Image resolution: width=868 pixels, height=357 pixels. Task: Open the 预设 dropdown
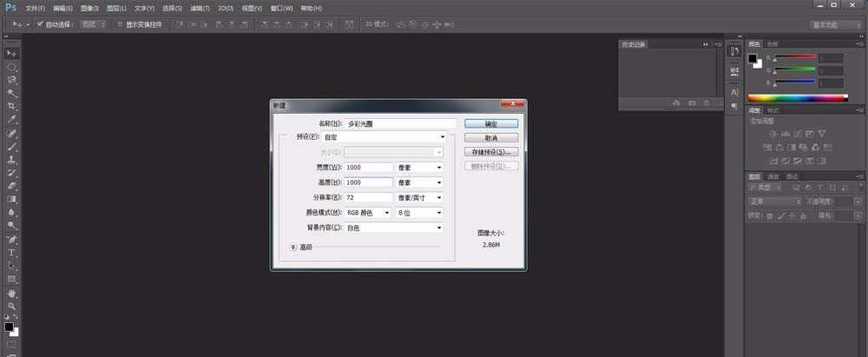point(394,137)
